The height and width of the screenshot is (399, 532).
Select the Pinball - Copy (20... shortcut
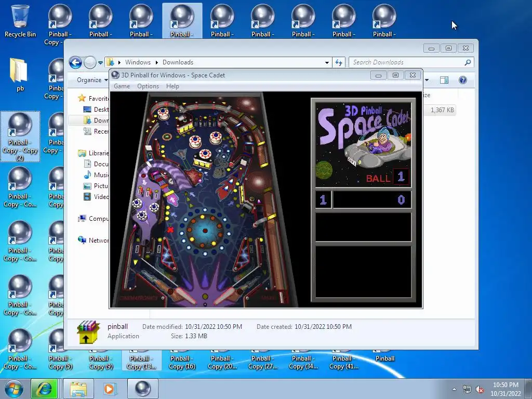click(222, 362)
